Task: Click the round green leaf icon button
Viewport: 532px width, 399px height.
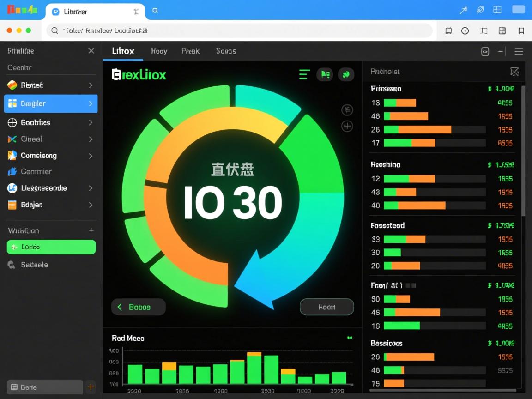Action: click(x=346, y=74)
